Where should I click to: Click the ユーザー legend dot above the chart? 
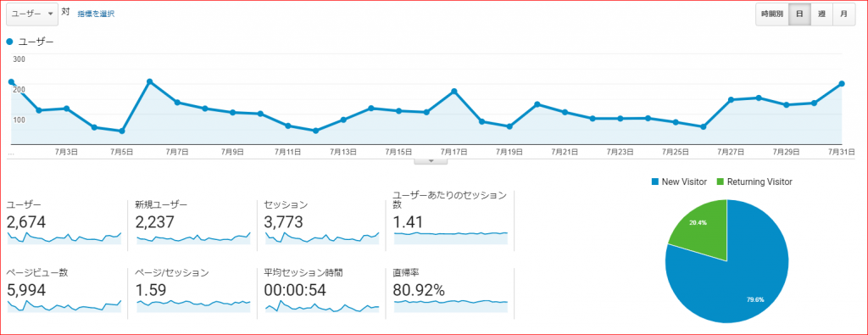(10, 42)
